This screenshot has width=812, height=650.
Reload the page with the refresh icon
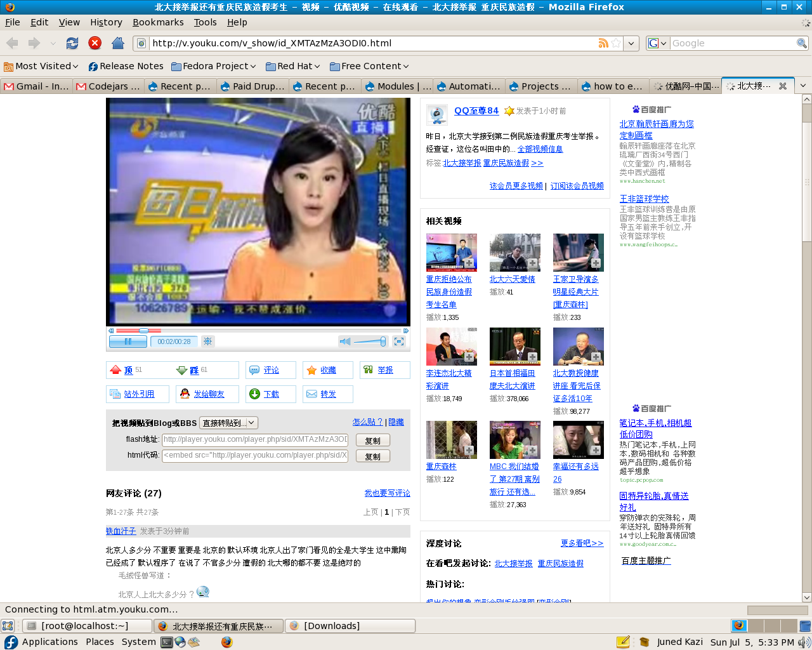(x=72, y=43)
